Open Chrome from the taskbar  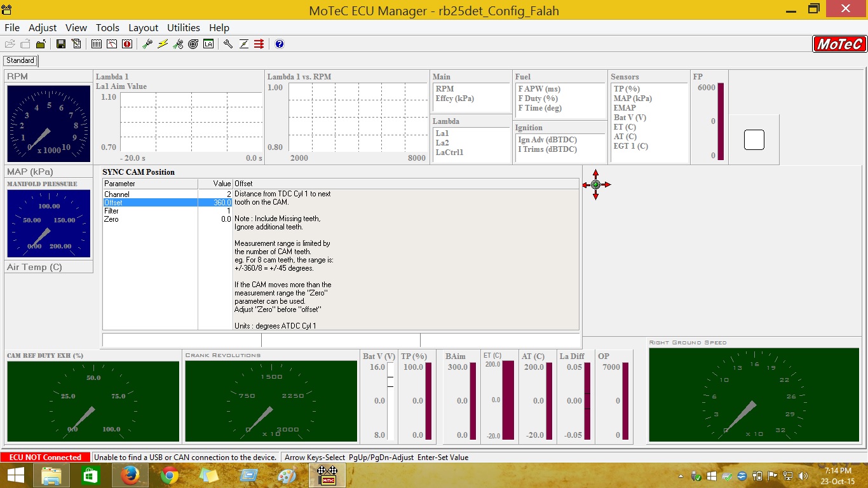tap(169, 475)
